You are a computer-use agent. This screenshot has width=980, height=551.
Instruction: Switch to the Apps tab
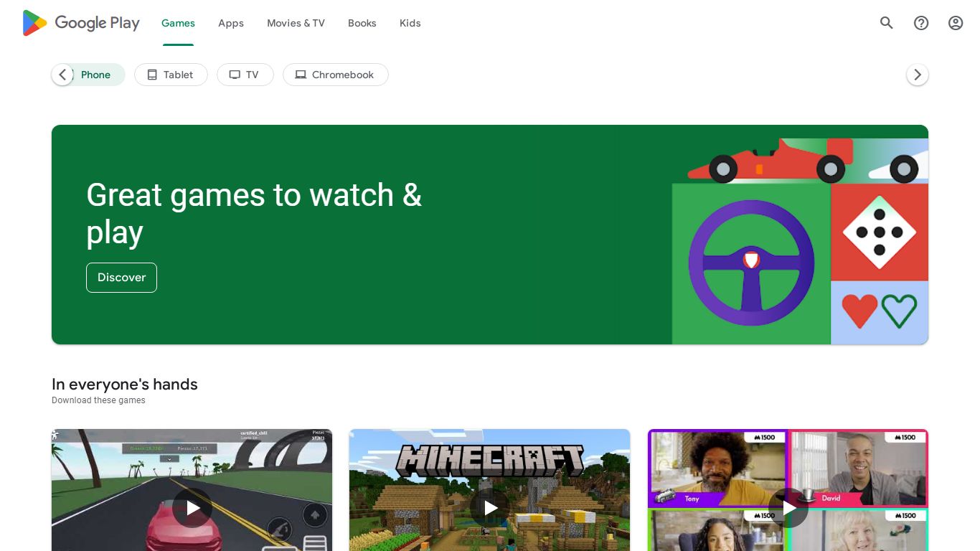pos(231,23)
